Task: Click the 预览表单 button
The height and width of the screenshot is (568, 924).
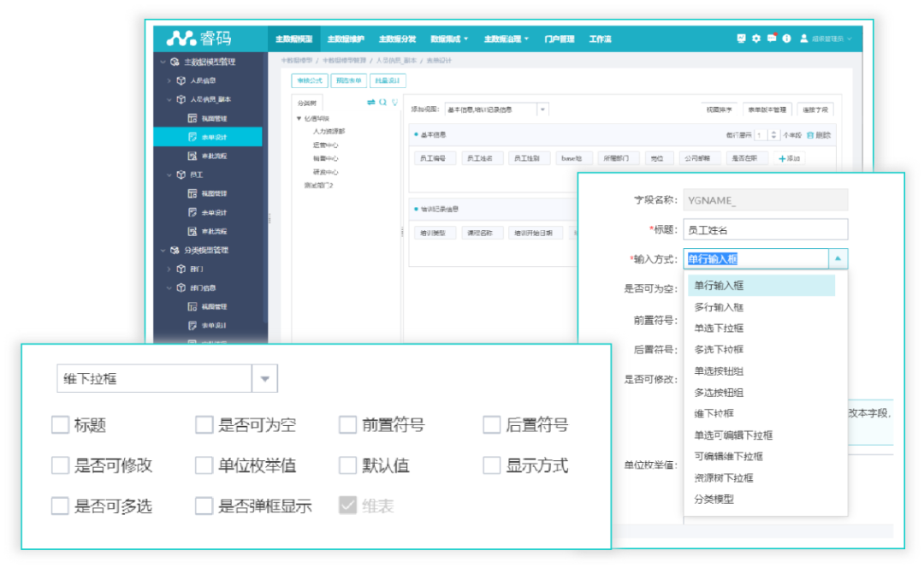Action: (x=348, y=81)
